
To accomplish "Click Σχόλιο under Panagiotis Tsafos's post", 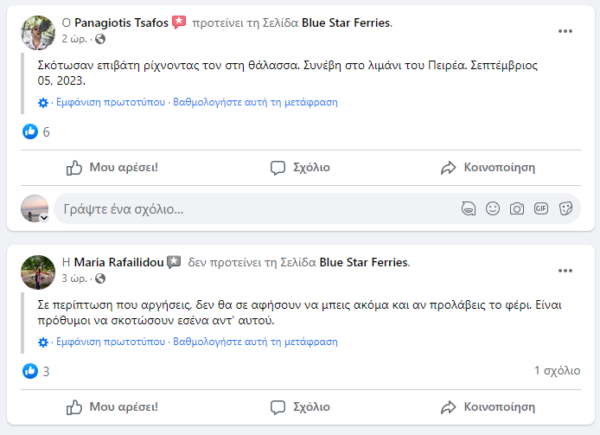I will point(300,167).
